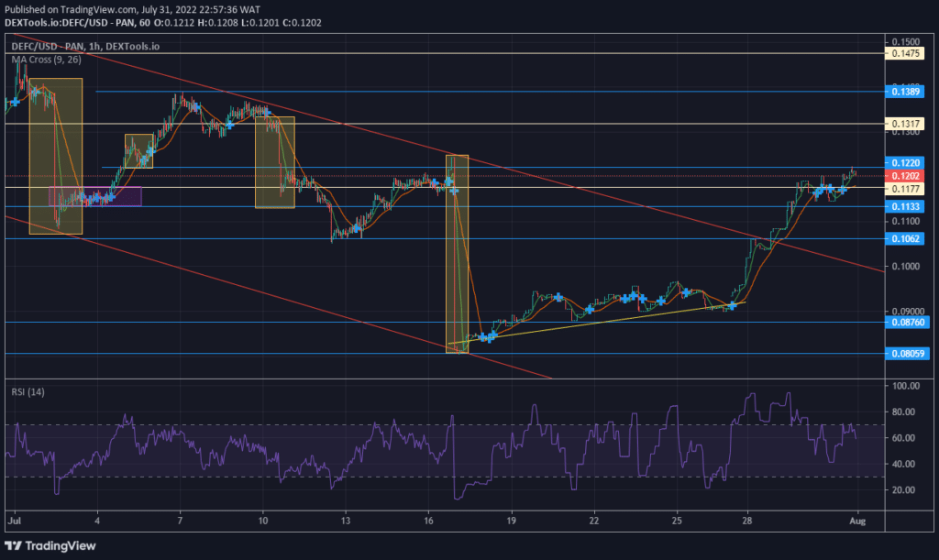Click the 0.1220 price level label
939x560 pixels.
pyautogui.click(x=905, y=163)
